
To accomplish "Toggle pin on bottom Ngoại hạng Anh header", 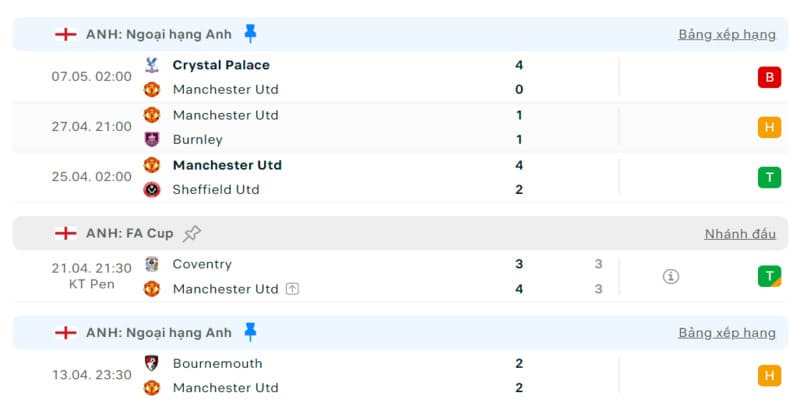I will [x=250, y=332].
